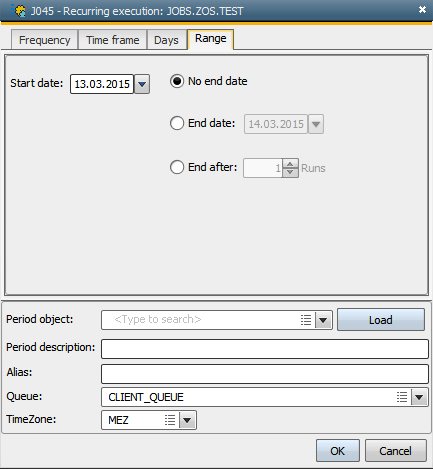Viewport: 433px width, 469px height.
Task: Switch to the Frequency tab
Action: 45,40
